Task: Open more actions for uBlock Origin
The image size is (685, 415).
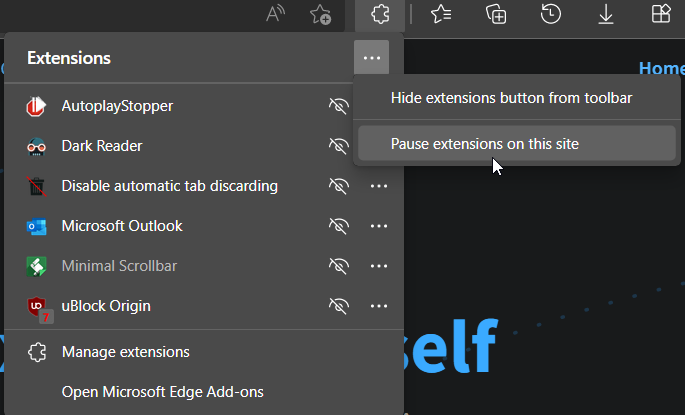Action: click(x=379, y=306)
